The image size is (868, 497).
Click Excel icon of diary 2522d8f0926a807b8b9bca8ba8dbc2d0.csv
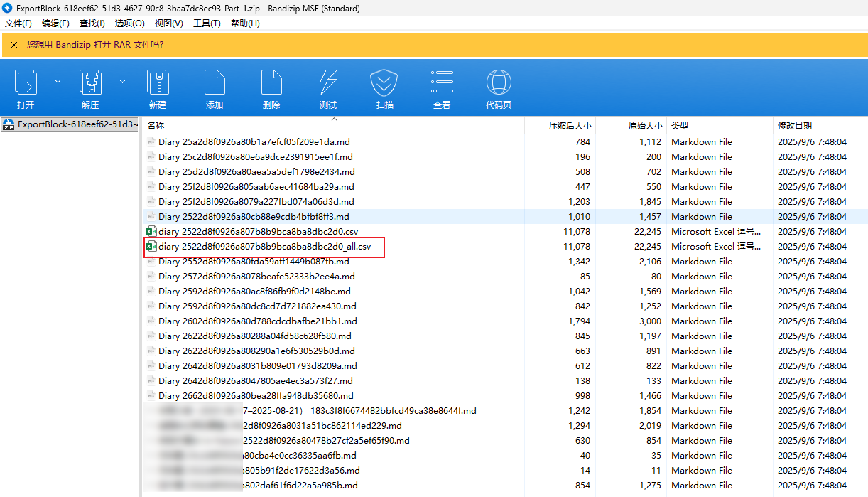click(151, 231)
